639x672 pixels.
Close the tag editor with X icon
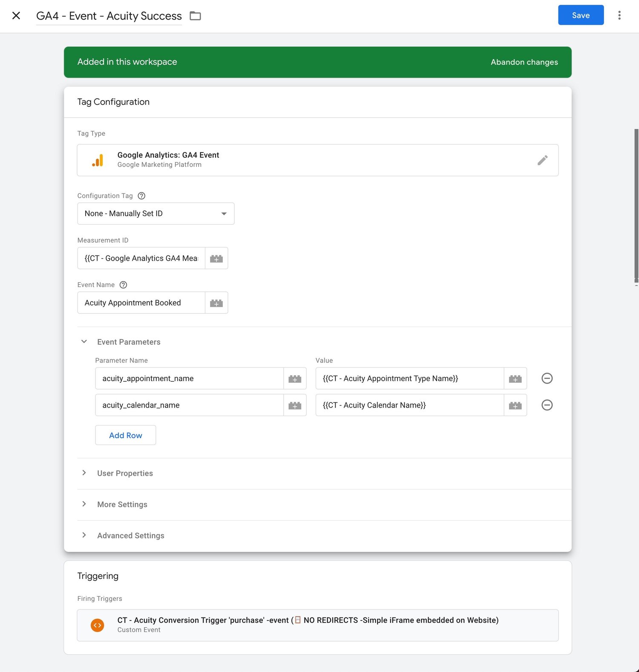[16, 16]
